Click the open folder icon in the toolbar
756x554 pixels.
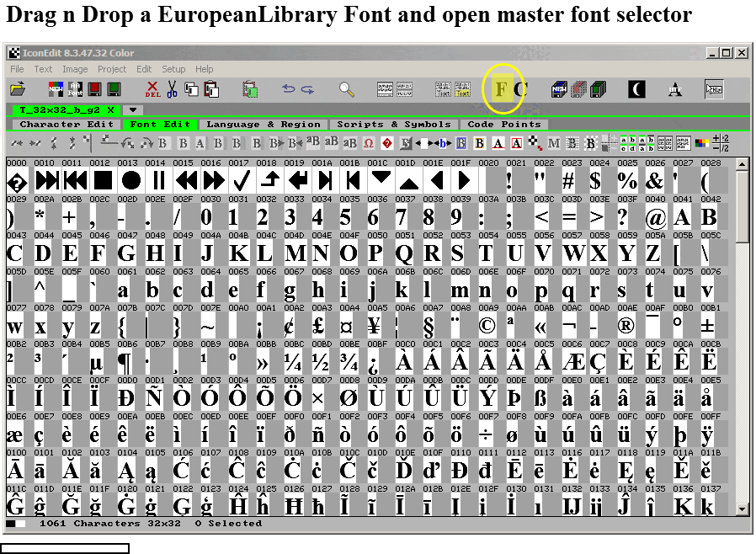click(18, 89)
